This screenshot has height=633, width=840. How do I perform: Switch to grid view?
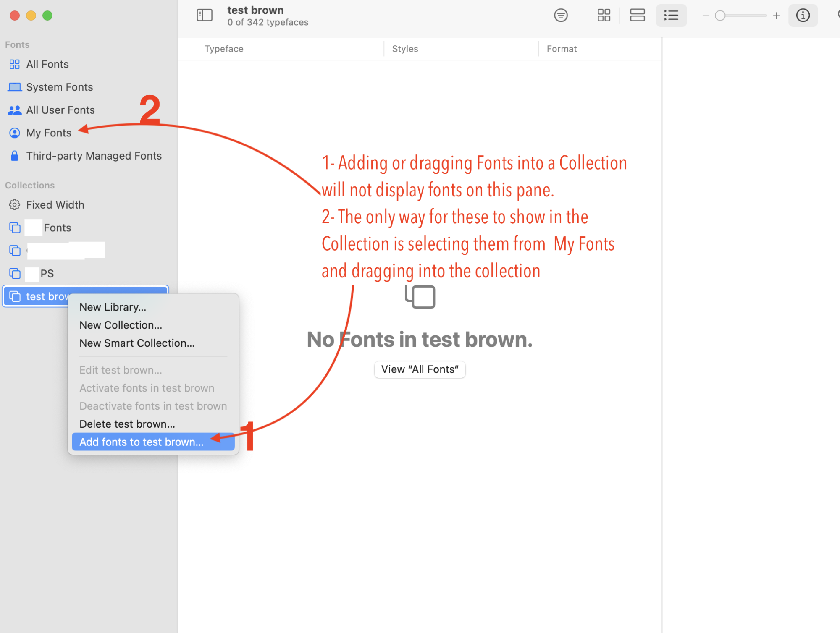click(604, 16)
